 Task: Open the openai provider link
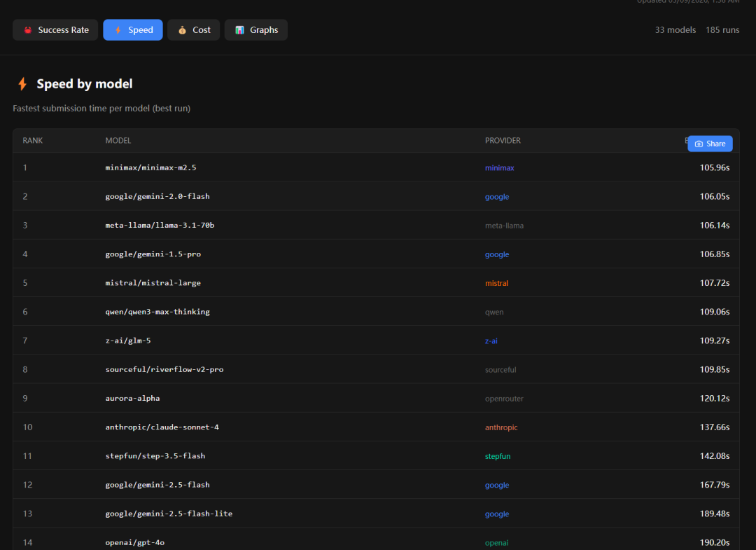pyautogui.click(x=496, y=543)
